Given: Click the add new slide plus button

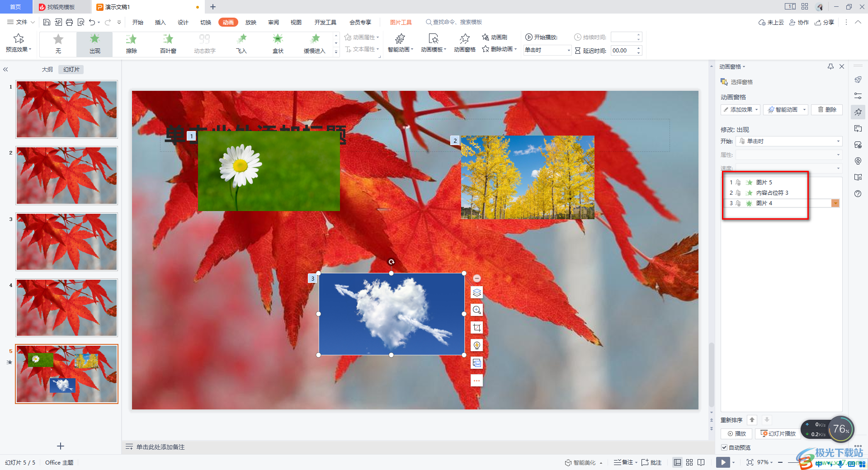Looking at the screenshot, I should click(x=60, y=446).
